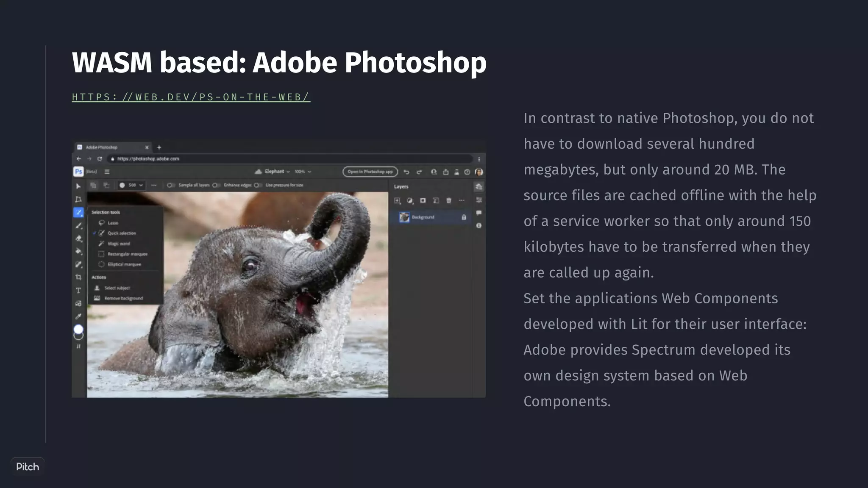Select the Move tool in Photoshop toolbar
This screenshot has height=488, width=868.
[x=78, y=186]
